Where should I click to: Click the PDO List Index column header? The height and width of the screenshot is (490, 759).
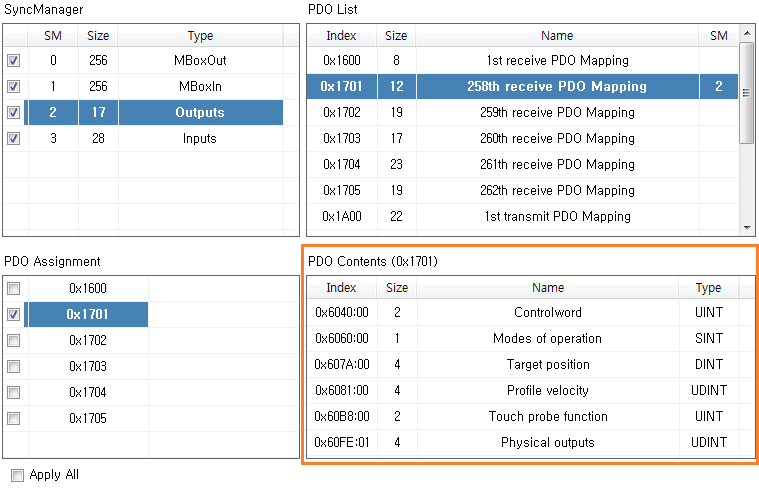point(341,36)
